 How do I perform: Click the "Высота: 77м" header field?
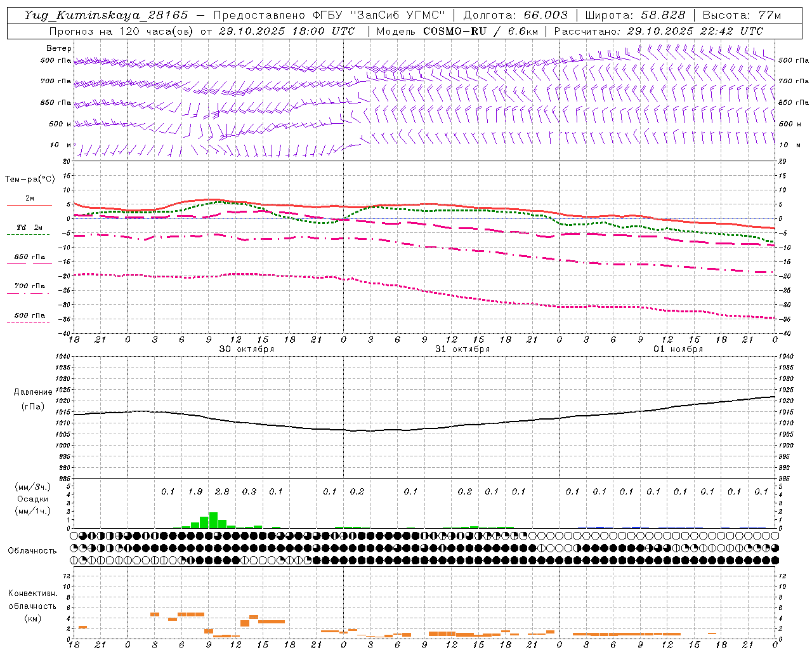[x=742, y=15]
